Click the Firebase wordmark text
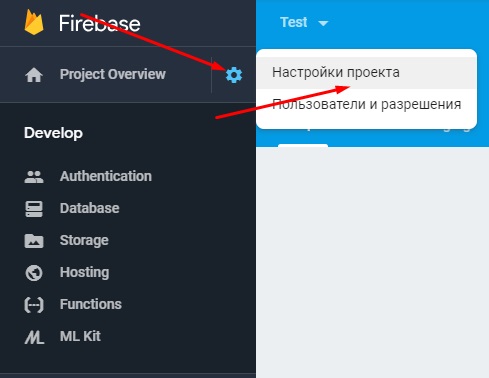 99,23
